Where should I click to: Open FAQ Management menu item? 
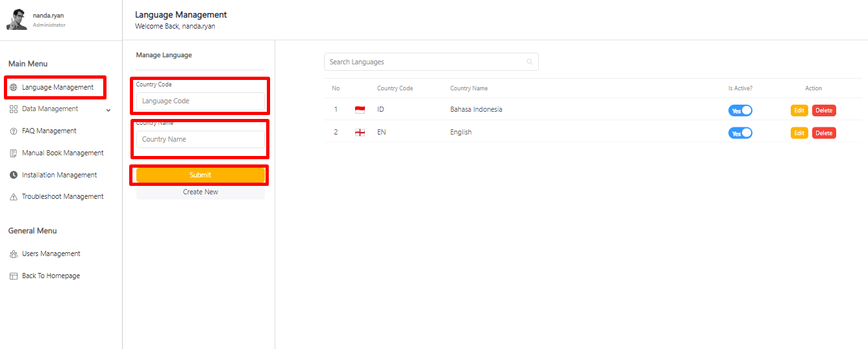tap(49, 131)
